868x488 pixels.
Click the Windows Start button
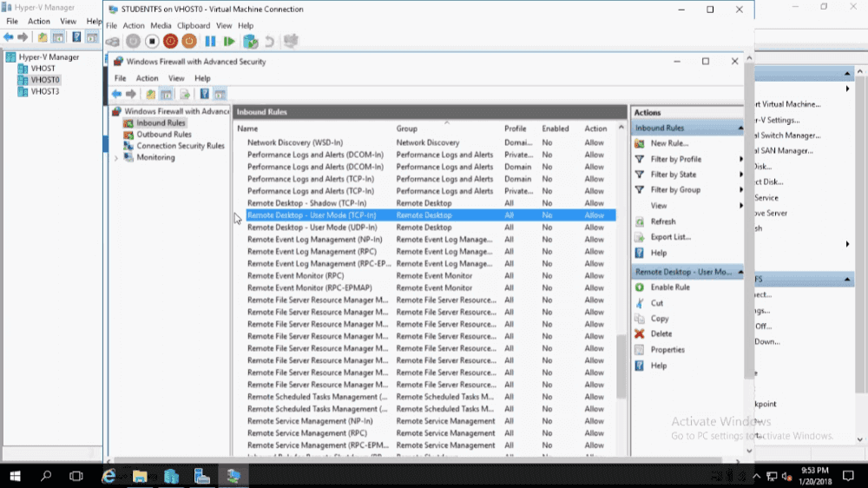(15, 476)
